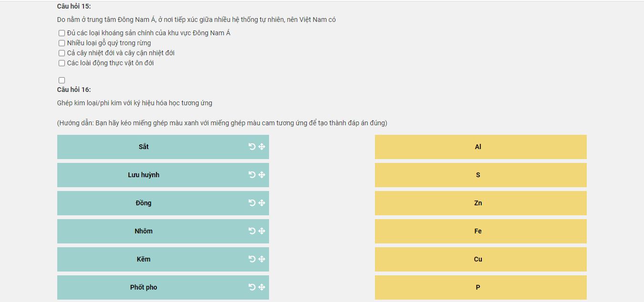Click the move icon on the Sắt tile

point(262,147)
